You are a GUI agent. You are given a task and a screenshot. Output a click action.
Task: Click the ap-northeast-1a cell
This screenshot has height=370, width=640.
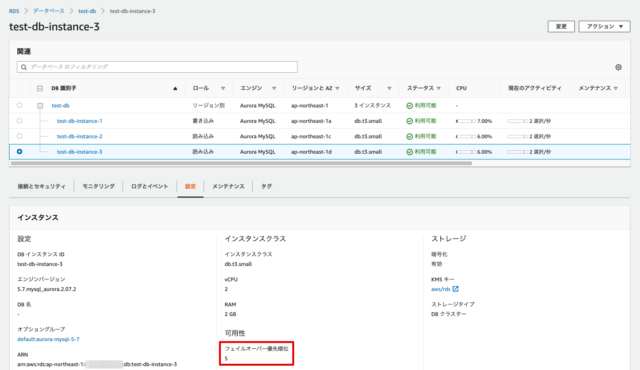311,121
